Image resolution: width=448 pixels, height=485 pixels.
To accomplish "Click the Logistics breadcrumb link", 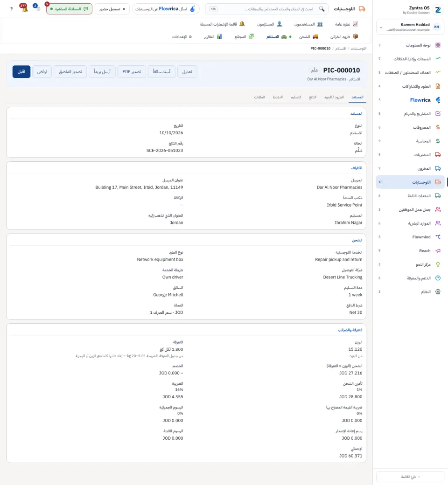I will pyautogui.click(x=358, y=48).
